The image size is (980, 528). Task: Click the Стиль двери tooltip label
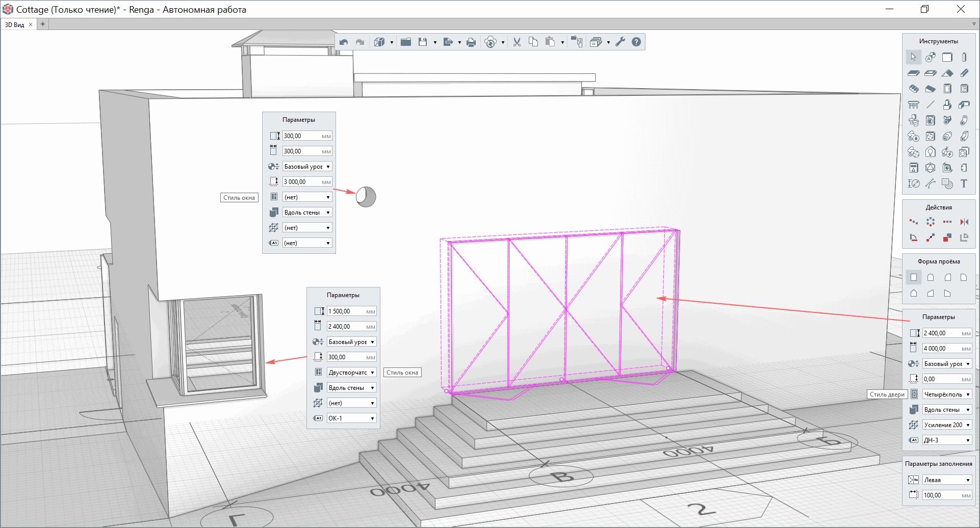pyautogui.click(x=887, y=394)
